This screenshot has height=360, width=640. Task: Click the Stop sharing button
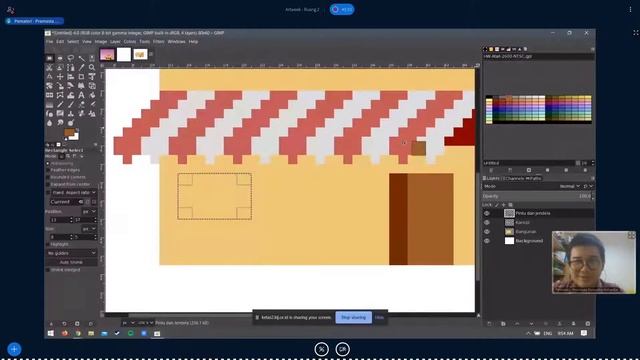click(353, 317)
